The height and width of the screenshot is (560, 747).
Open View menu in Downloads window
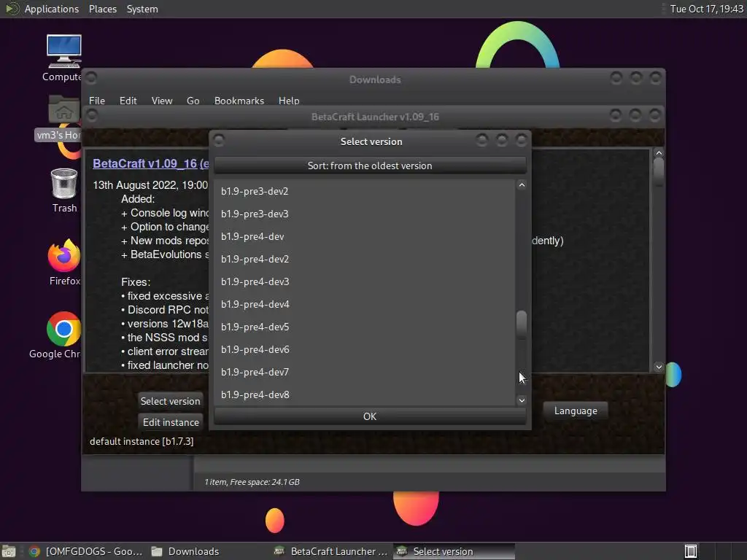[x=161, y=101]
